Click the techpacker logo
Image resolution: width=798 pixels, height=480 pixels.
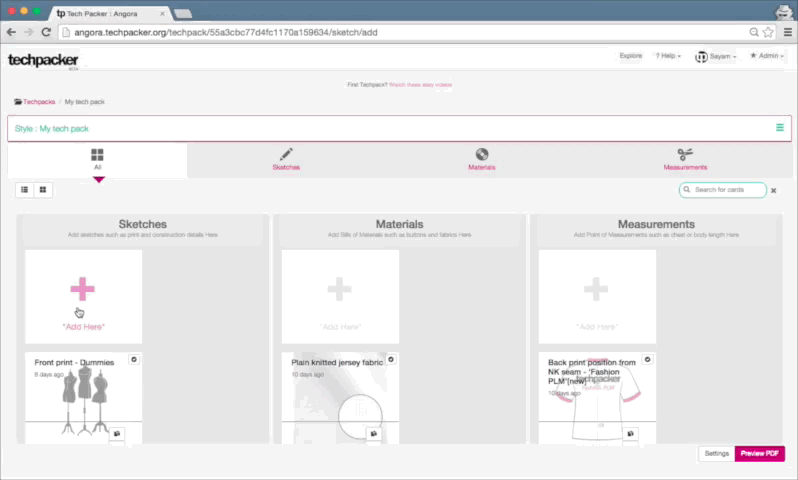pyautogui.click(x=43, y=61)
